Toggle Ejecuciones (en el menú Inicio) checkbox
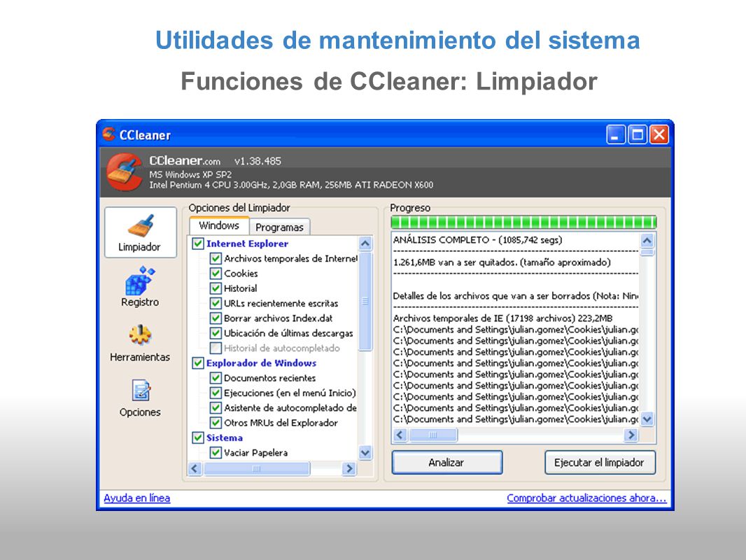Viewport: 746px width, 560px height. 216,393
